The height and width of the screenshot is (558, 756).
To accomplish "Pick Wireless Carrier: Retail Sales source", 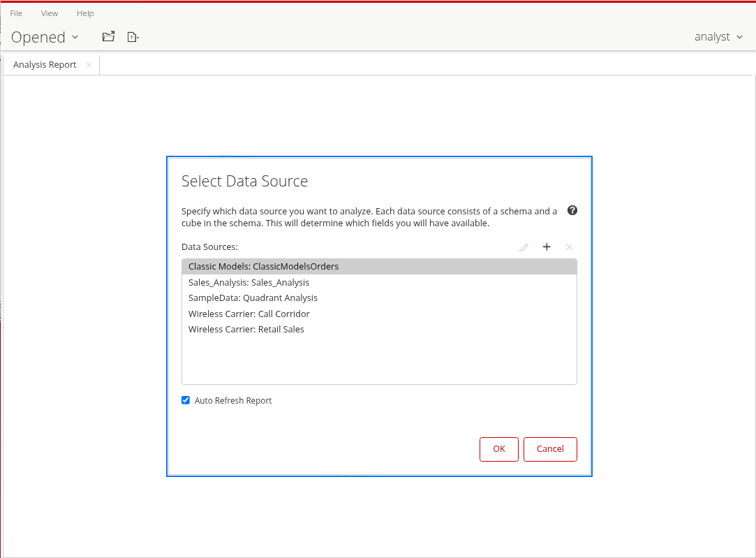I will click(246, 329).
